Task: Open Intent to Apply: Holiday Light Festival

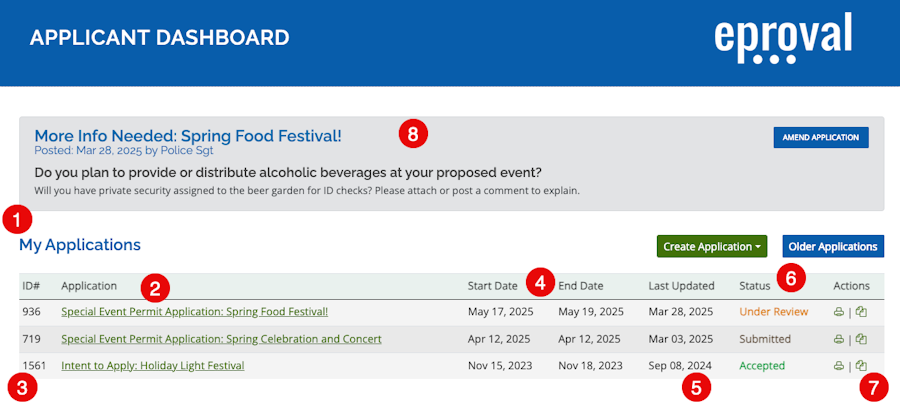Action: 153,365
